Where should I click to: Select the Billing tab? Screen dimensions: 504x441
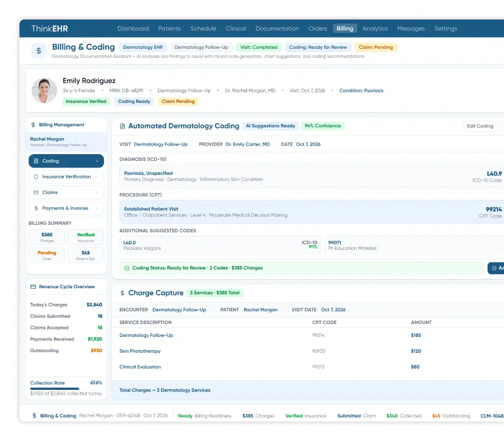345,28
